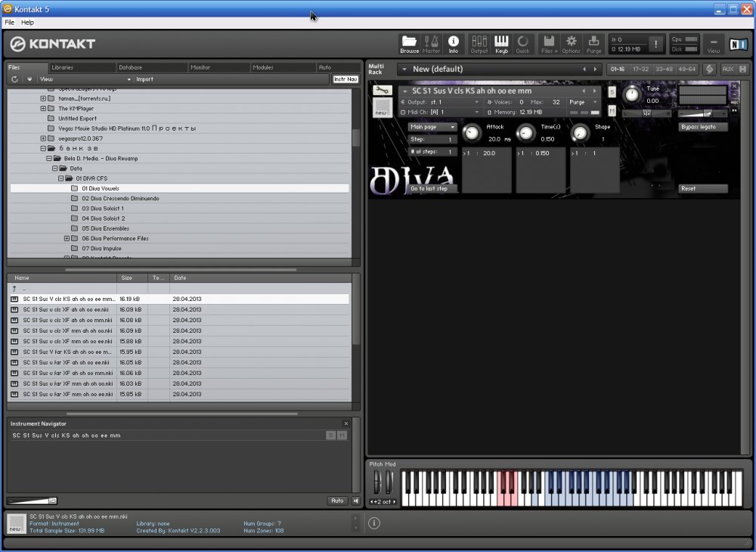Open the View dropdown in Files browser
Viewport: 756px width, 552px height.
pyautogui.click(x=85, y=79)
